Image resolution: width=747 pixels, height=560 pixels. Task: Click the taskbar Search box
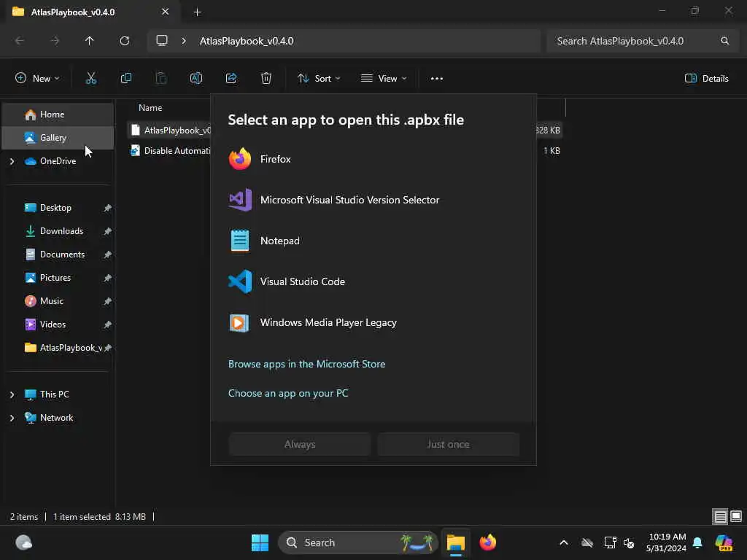(x=358, y=542)
